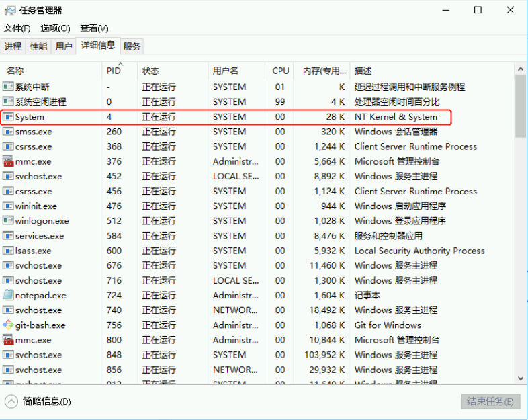Click the wininit.exe process icon
The width and height of the screenshot is (528, 420).
pyautogui.click(x=8, y=206)
